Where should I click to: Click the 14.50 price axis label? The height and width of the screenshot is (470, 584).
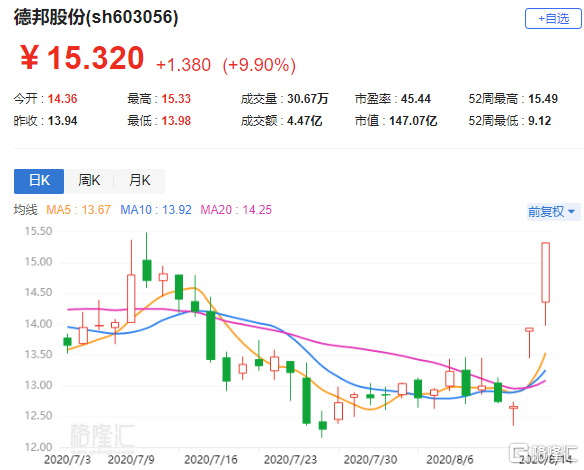tap(38, 292)
